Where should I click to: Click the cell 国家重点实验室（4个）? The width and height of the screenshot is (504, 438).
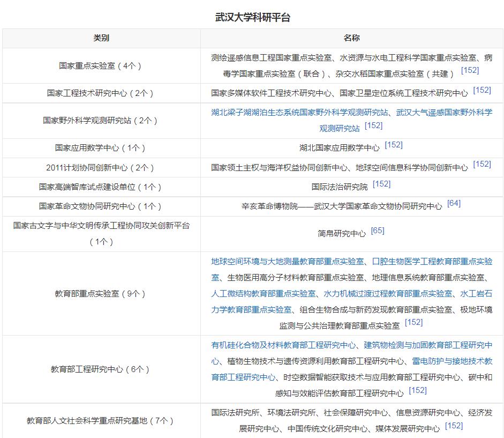coord(101,66)
